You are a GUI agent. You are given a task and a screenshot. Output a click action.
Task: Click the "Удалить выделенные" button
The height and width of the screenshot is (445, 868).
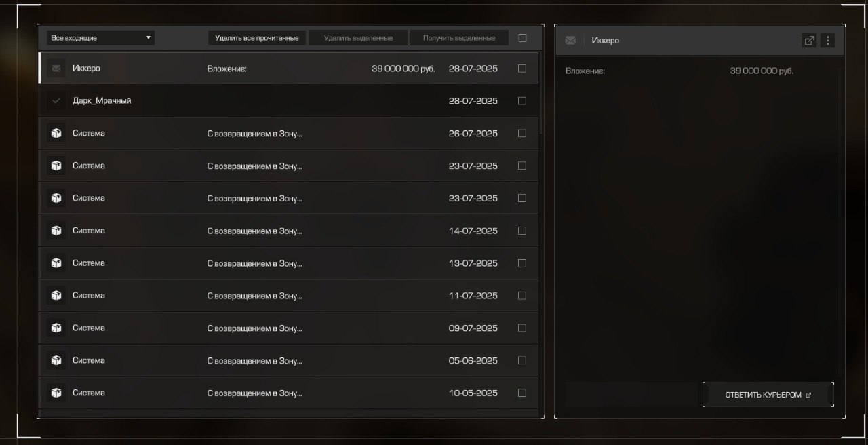pyautogui.click(x=358, y=38)
